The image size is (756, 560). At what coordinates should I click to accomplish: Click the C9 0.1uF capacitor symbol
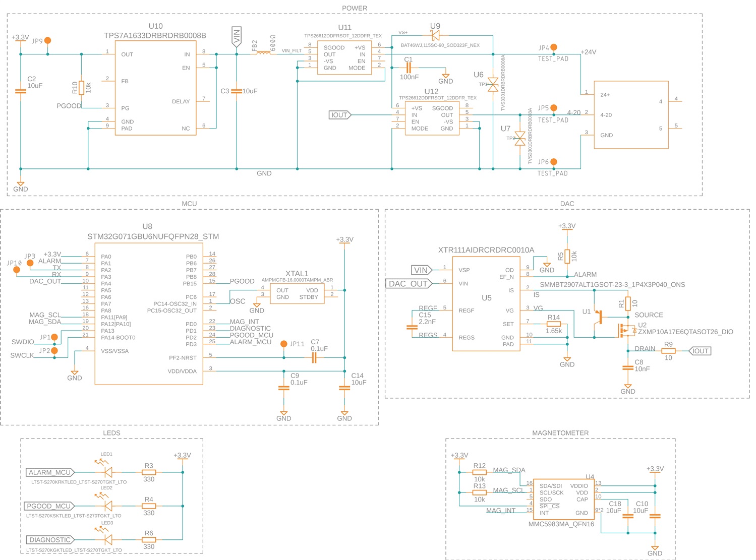(284, 388)
